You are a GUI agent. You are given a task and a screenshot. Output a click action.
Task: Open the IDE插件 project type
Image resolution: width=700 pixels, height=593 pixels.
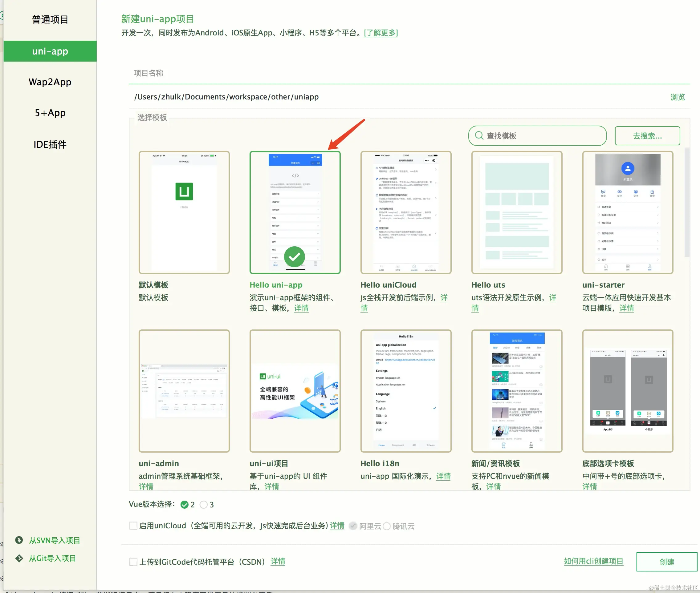[50, 144]
